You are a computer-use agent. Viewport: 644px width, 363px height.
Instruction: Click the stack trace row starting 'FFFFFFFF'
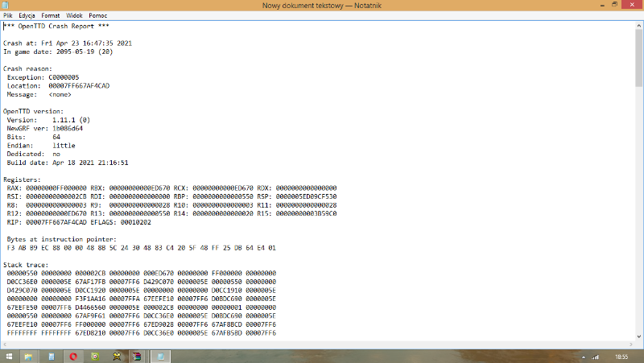pyautogui.click(x=142, y=332)
